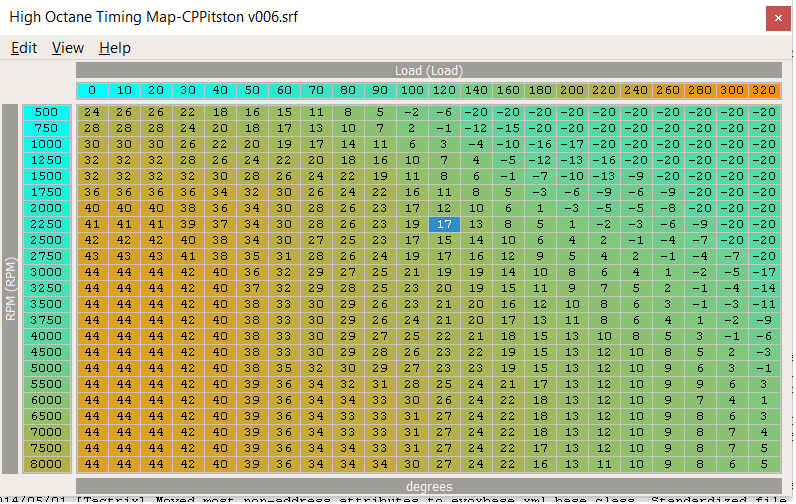This screenshot has height=504, width=796.
Task: Click the 4000 RPM row header
Action: (x=47, y=336)
